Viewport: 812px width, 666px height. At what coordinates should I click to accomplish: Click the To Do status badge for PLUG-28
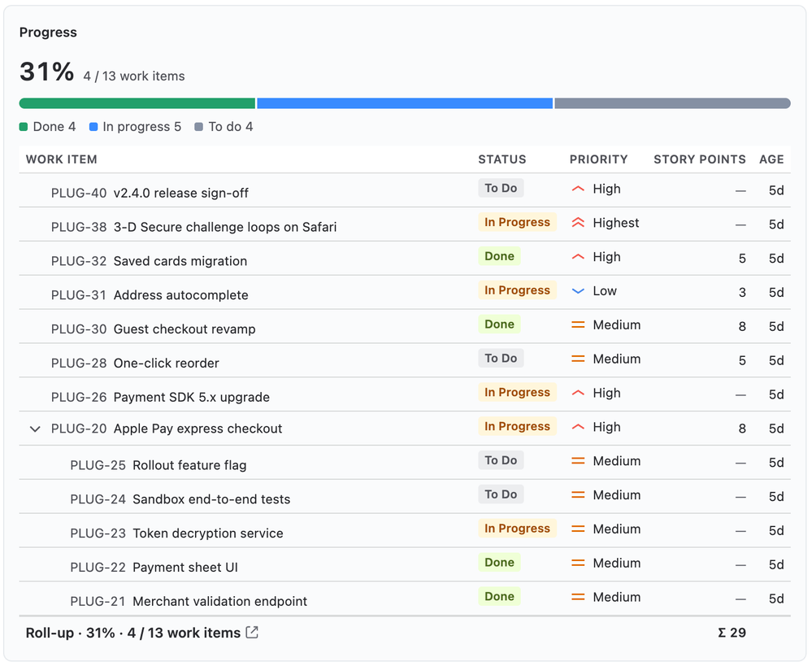(x=501, y=359)
